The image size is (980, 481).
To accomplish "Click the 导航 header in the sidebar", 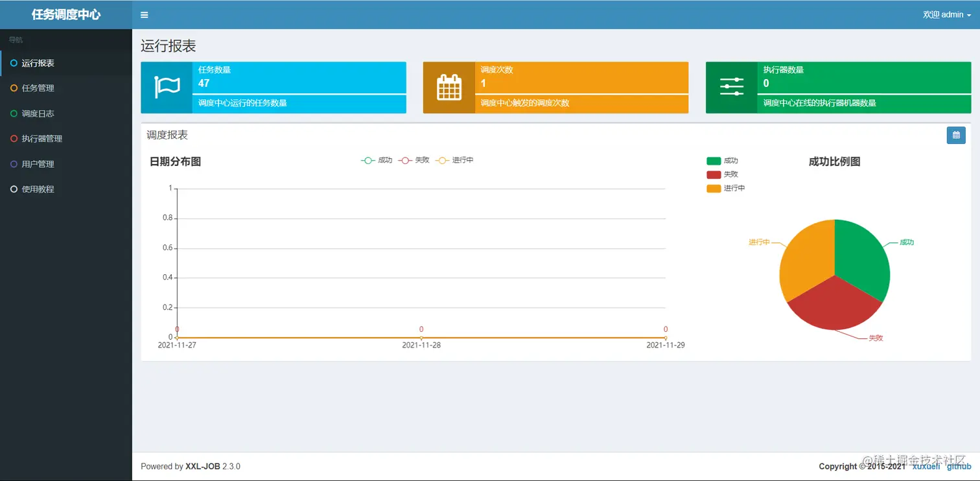I will tap(16, 40).
